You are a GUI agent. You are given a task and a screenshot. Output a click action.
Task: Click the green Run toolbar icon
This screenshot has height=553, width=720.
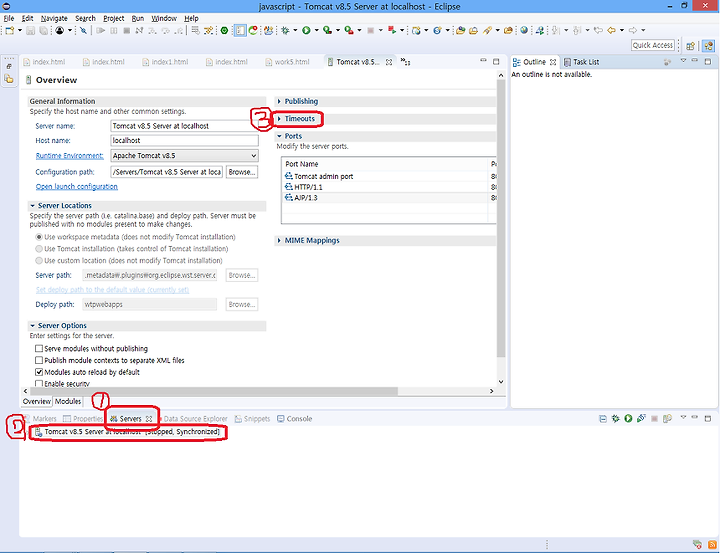pyautogui.click(x=306, y=30)
